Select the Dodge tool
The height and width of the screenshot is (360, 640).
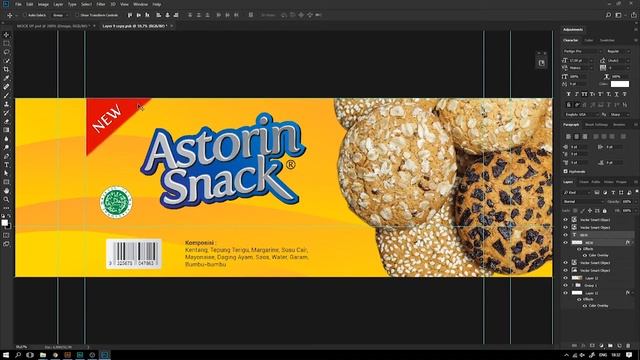[x=6, y=147]
